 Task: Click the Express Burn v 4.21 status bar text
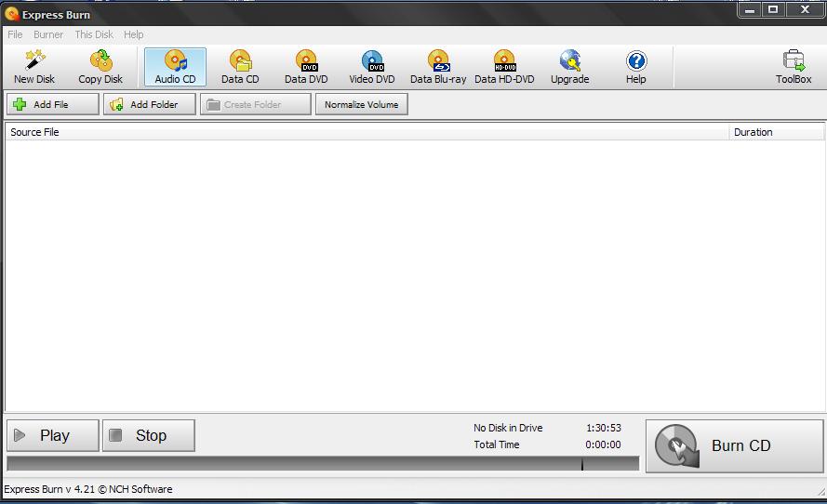[x=88, y=489]
